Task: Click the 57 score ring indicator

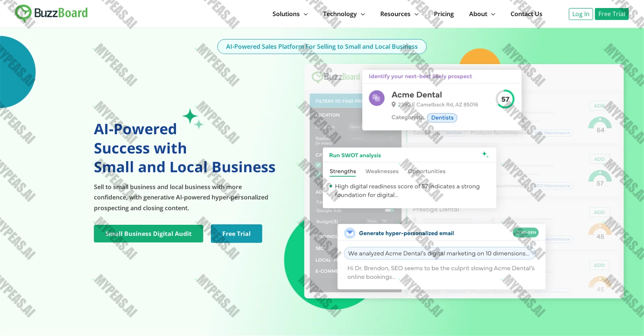Action: click(x=505, y=99)
